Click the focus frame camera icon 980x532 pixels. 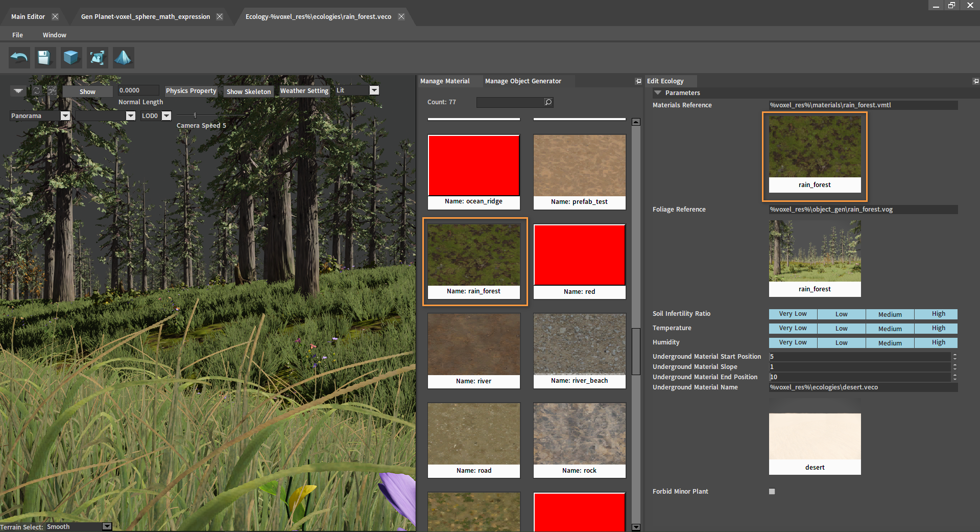[x=97, y=57]
